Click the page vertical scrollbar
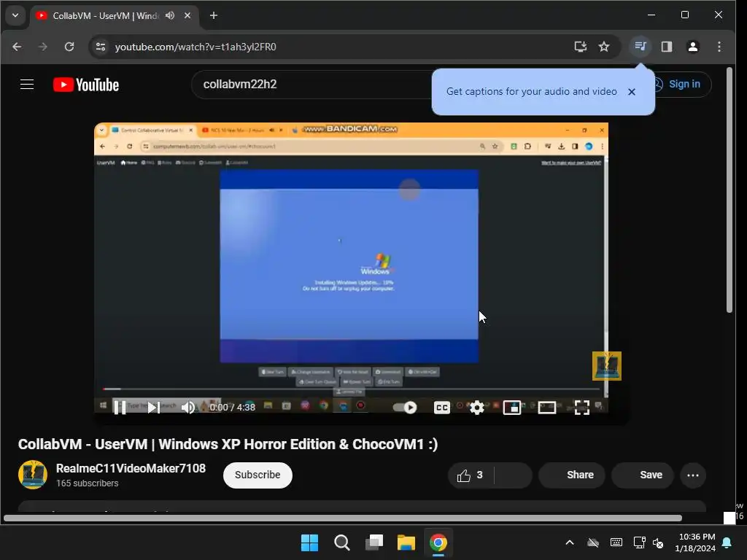747x560 pixels. click(729, 190)
